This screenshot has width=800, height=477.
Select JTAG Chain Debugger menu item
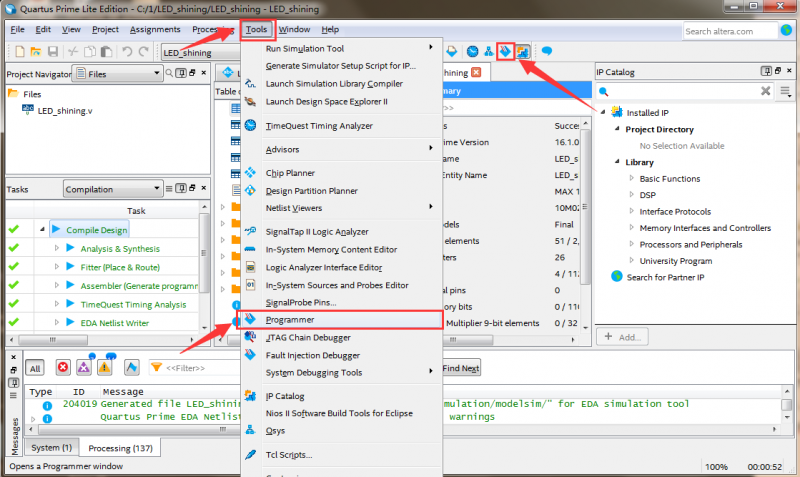tap(340, 338)
